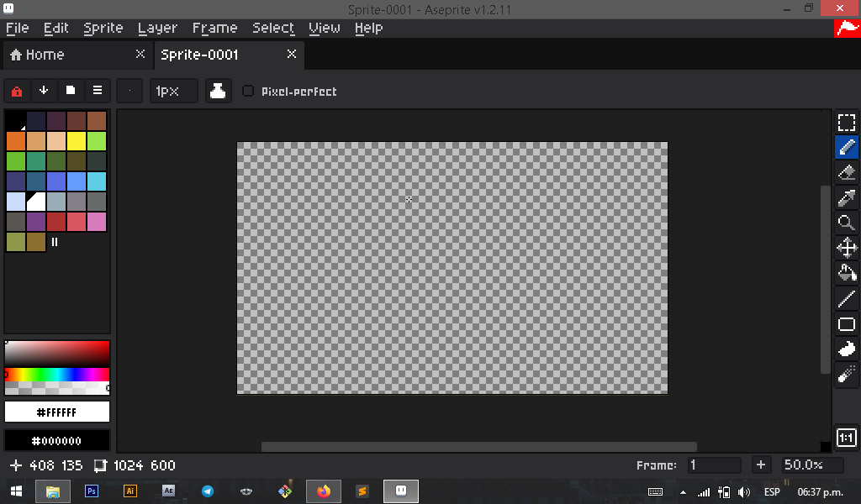
Task: Toggle the 1:1 minimap preview button
Action: click(x=847, y=438)
